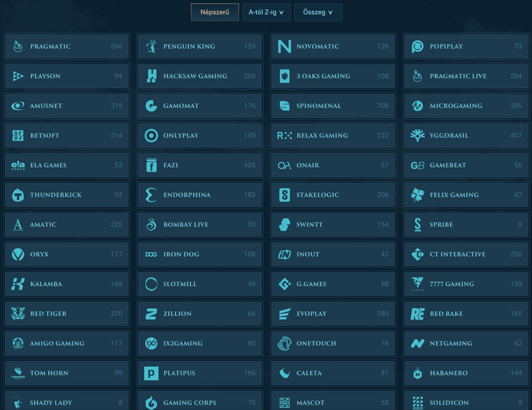The image size is (532, 410).
Task: Expand the Összeg sort dropdown
Action: click(318, 12)
